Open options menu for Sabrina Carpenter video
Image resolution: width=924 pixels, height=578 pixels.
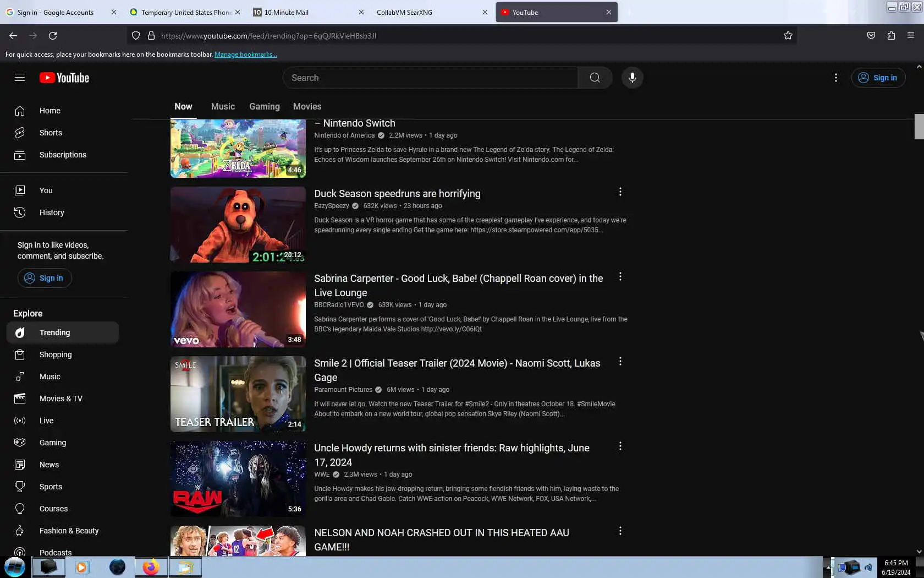(x=620, y=277)
